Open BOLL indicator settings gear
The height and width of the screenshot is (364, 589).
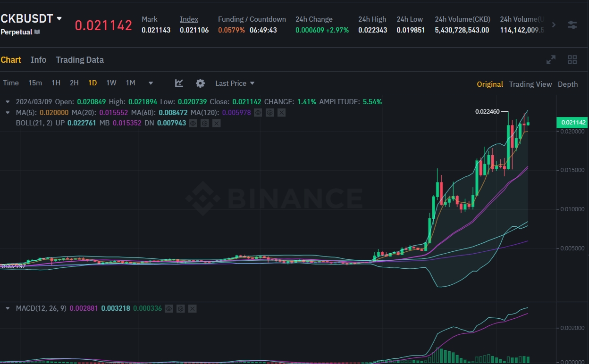click(205, 123)
